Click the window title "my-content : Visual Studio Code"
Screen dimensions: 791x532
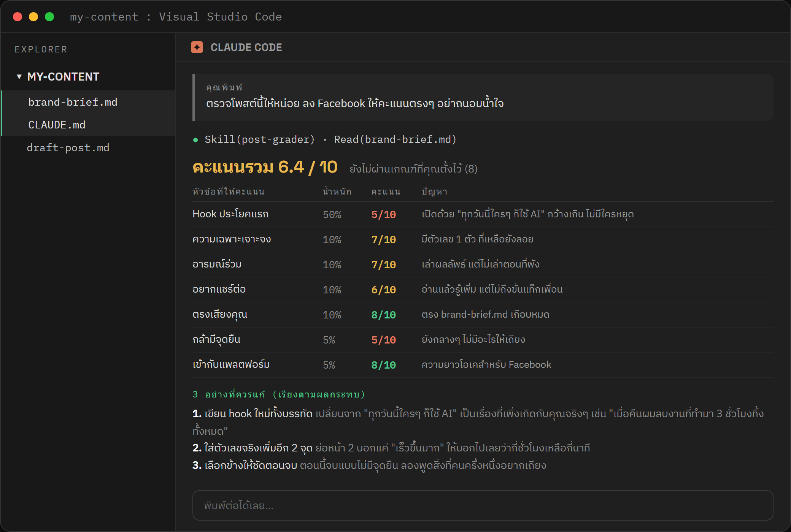tap(176, 17)
